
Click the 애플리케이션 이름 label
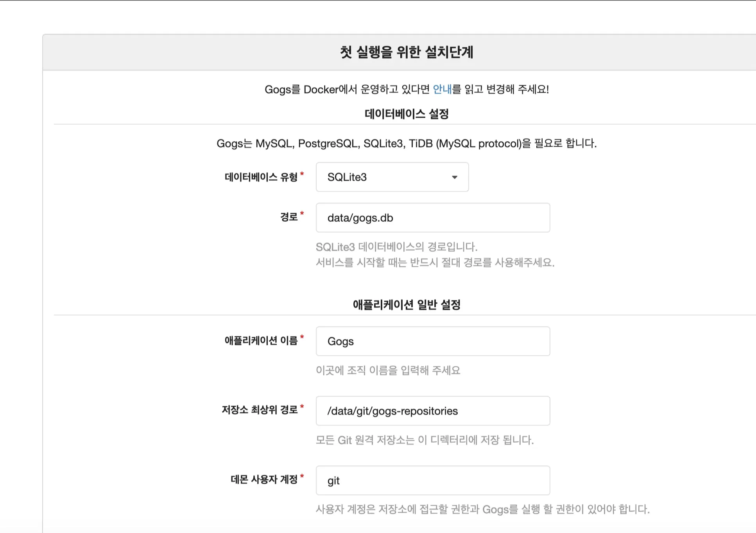pos(261,341)
